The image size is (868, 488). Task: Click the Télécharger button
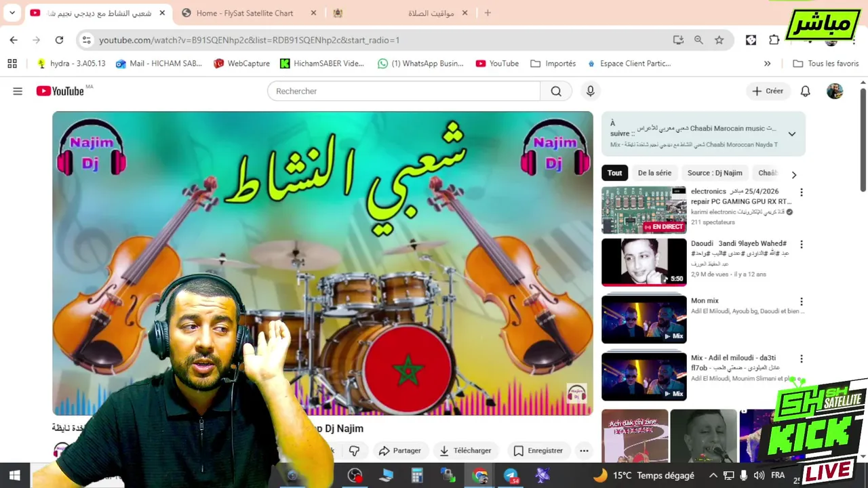(465, 451)
